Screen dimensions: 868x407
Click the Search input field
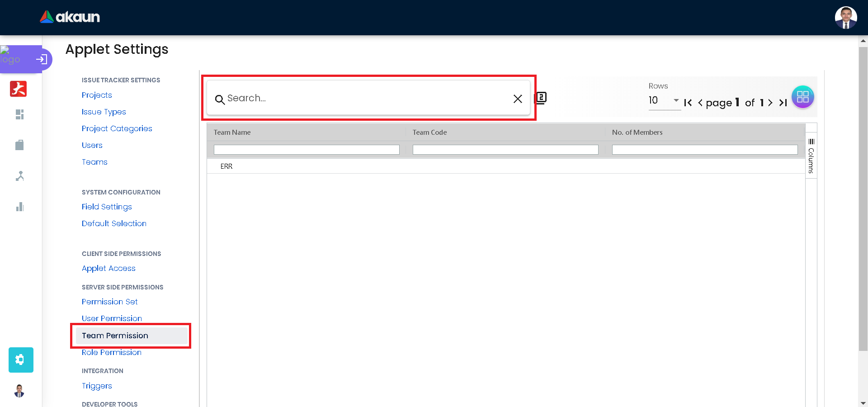coord(368,98)
